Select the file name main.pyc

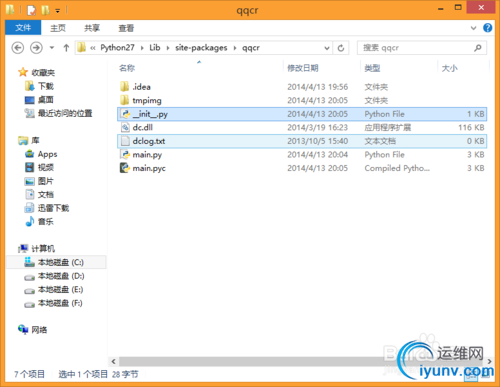[149, 168]
